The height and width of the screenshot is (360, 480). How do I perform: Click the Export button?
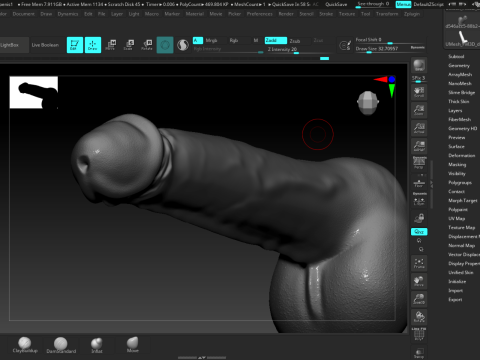[x=455, y=299]
